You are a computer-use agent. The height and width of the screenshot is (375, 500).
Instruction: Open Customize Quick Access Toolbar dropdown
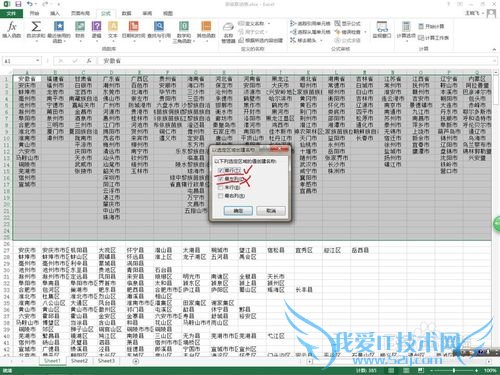tap(59, 4)
